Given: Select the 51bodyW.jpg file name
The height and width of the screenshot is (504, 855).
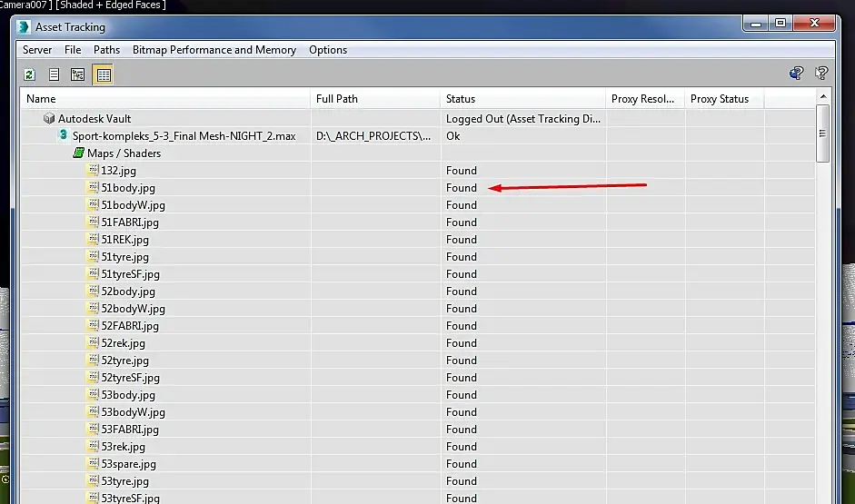Looking at the screenshot, I should click(133, 205).
